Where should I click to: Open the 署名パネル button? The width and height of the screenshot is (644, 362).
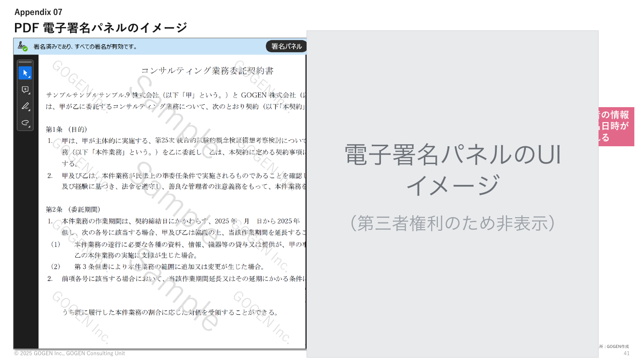point(286,46)
